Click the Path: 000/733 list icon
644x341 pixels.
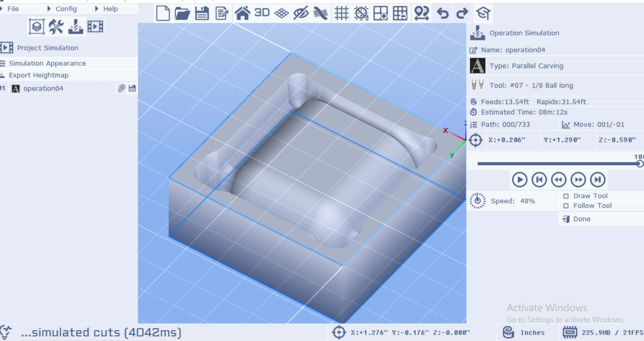pyautogui.click(x=474, y=125)
